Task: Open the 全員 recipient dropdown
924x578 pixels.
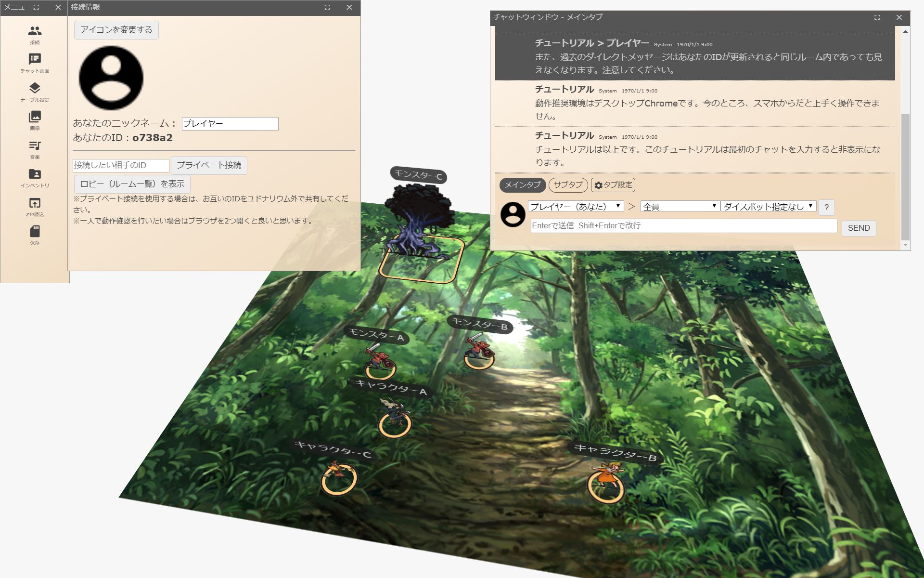Action: pos(680,207)
